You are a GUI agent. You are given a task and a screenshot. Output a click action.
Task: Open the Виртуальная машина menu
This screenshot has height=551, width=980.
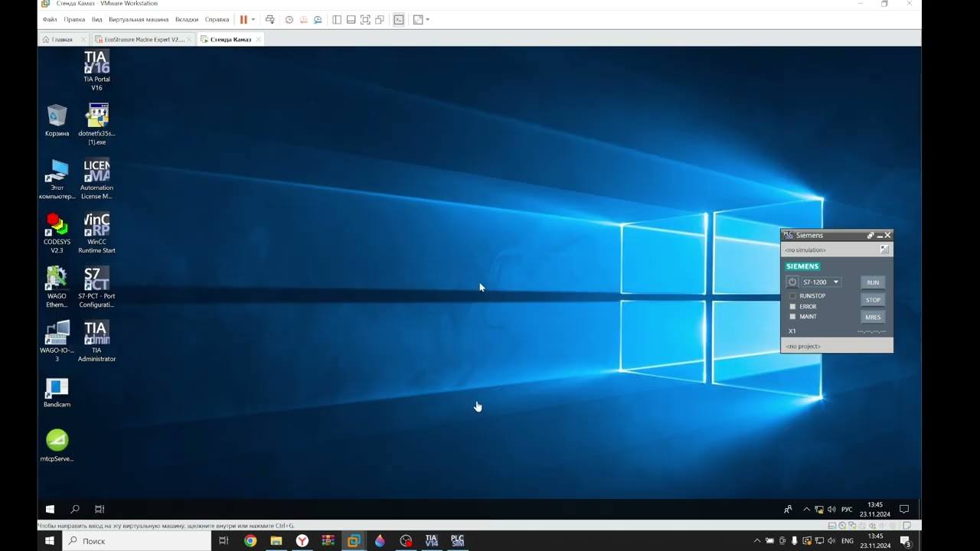pos(139,20)
